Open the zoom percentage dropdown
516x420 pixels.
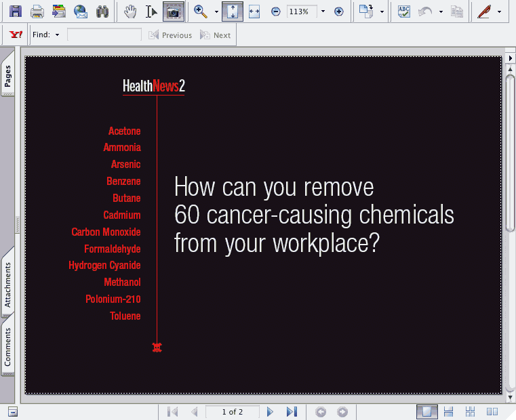(323, 12)
